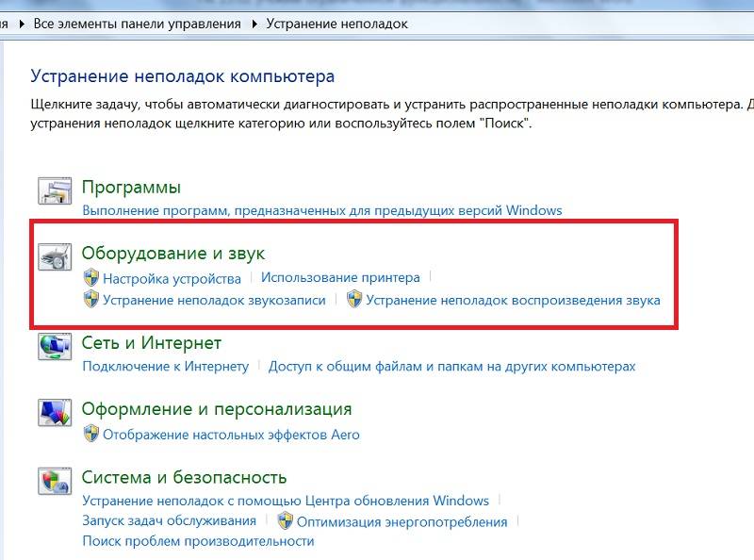Go to Все элементы панели управления breadcrumb
Viewport: 754px width, 560px height.
click(x=137, y=24)
